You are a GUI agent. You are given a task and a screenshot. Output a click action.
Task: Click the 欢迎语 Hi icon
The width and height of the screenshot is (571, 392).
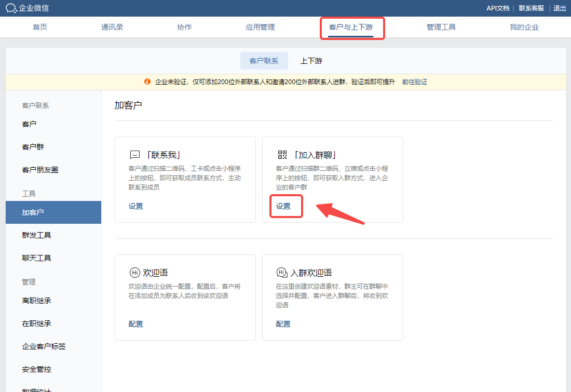pyautogui.click(x=134, y=273)
